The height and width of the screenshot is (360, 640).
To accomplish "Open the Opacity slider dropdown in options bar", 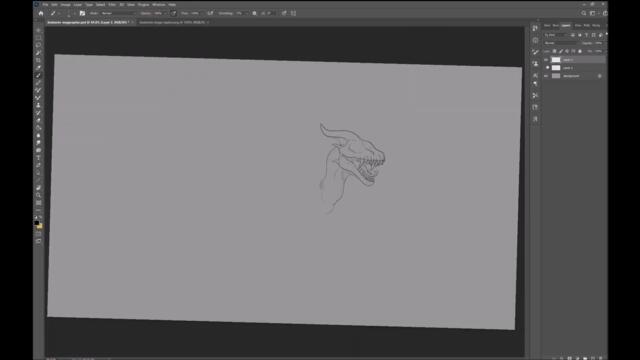I will tap(165, 13).
